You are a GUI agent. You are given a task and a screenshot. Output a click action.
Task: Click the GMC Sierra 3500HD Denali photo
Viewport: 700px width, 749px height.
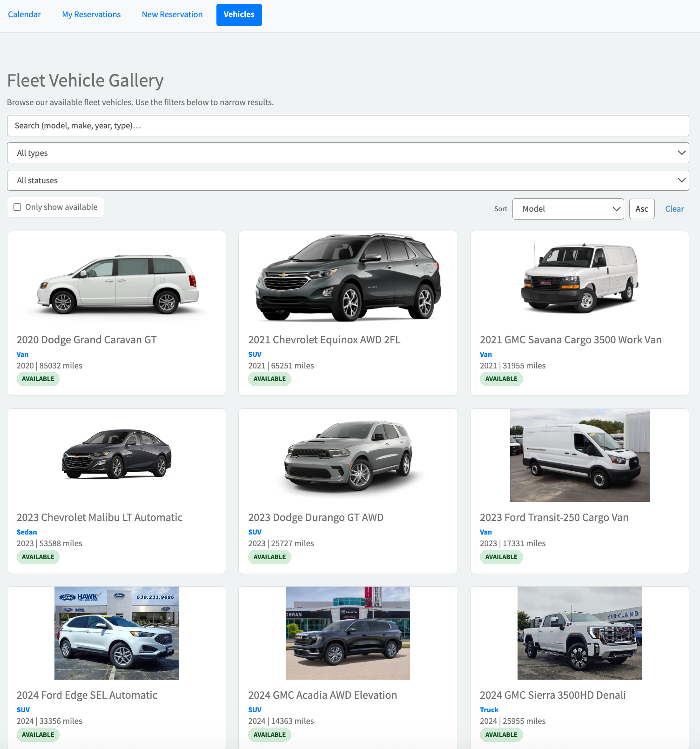(579, 633)
